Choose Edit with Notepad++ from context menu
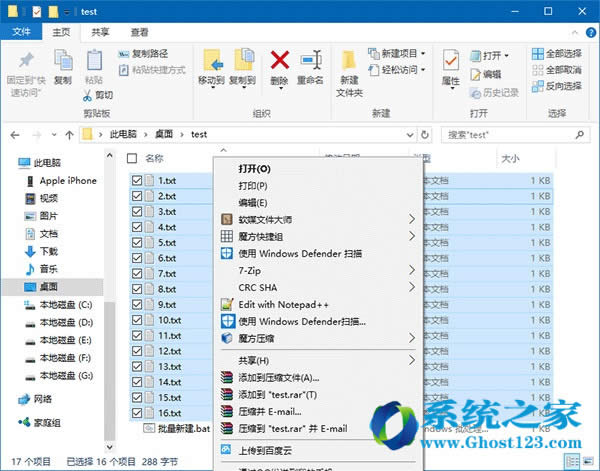600x471 pixels. pyautogui.click(x=283, y=304)
